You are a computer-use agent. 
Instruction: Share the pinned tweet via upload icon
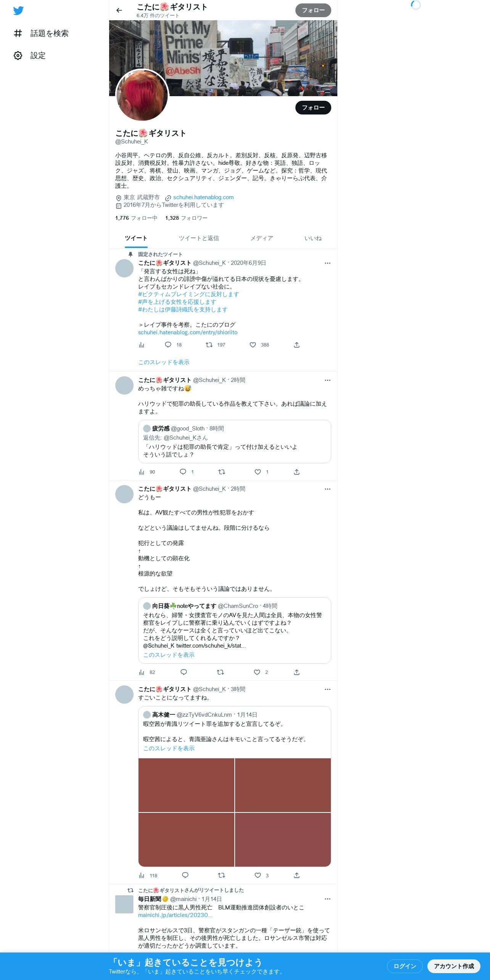(x=297, y=345)
